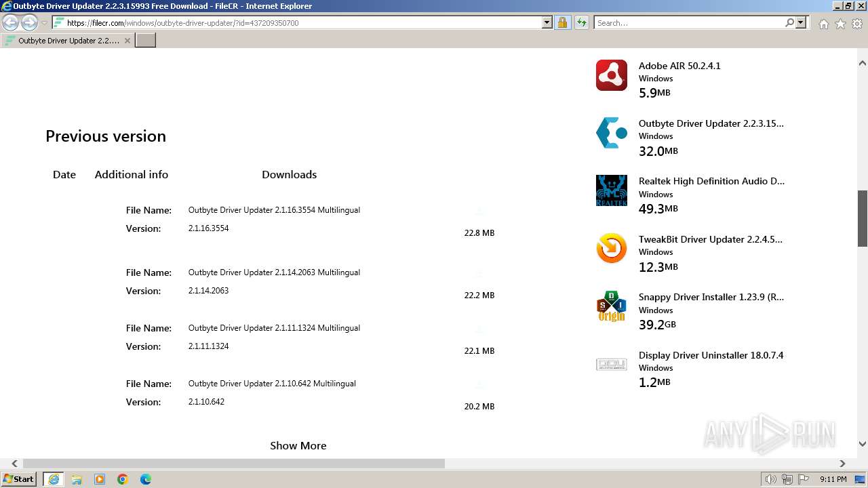868x488 pixels.
Task: Click the Display Driver Uninstaller icon
Action: pyautogui.click(x=611, y=365)
